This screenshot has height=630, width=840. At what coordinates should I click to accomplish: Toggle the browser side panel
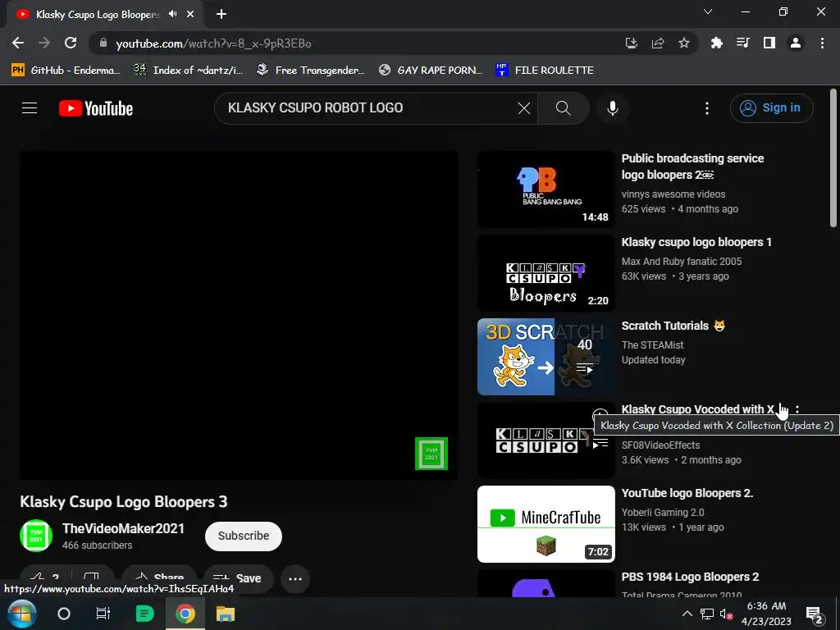click(769, 43)
